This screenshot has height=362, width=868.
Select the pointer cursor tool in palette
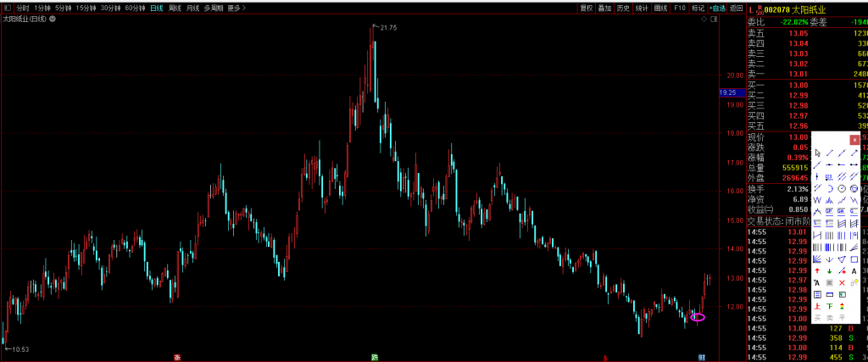817,153
